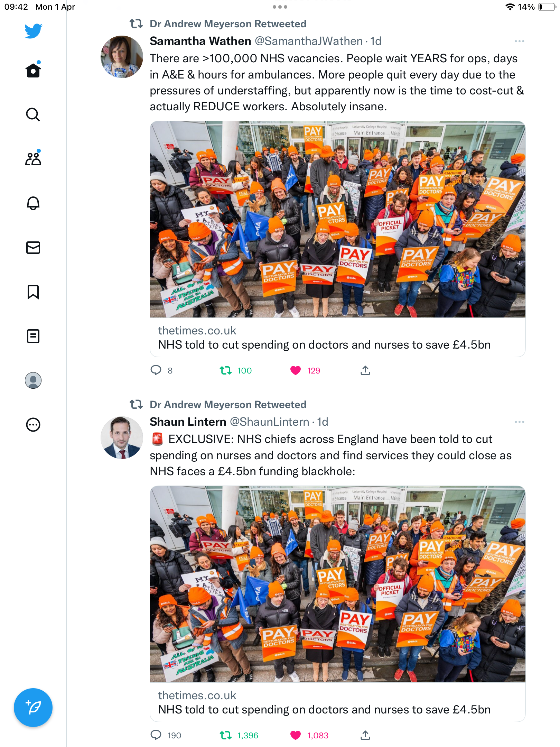
Task: Go to Home timeline icon
Action: 33,70
